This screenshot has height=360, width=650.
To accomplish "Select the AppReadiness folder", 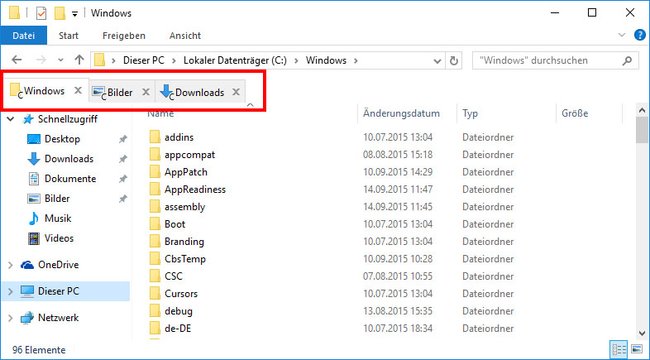I will (x=195, y=190).
